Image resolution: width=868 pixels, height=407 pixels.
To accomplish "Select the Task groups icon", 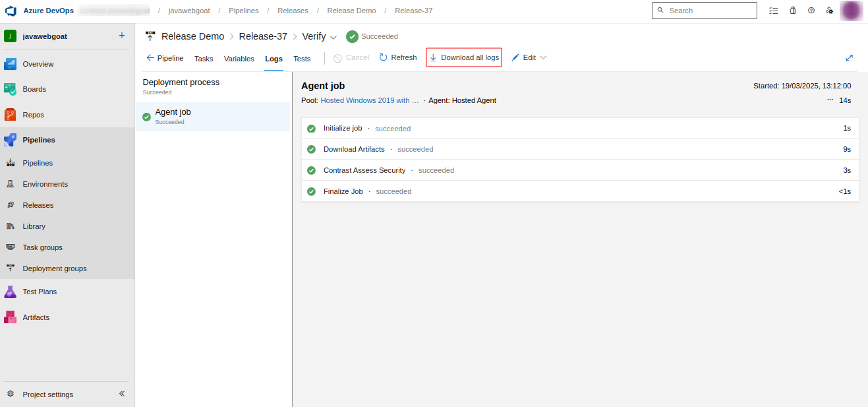I will point(10,247).
